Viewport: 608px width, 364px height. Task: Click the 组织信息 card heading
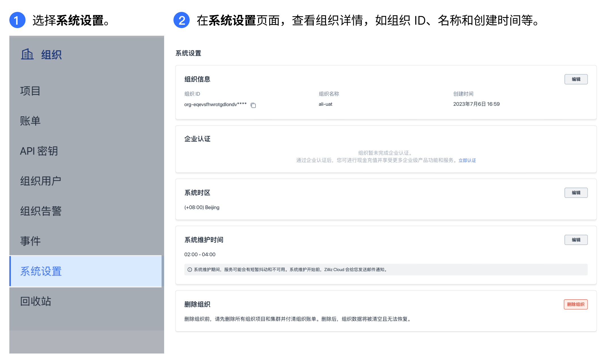(197, 79)
